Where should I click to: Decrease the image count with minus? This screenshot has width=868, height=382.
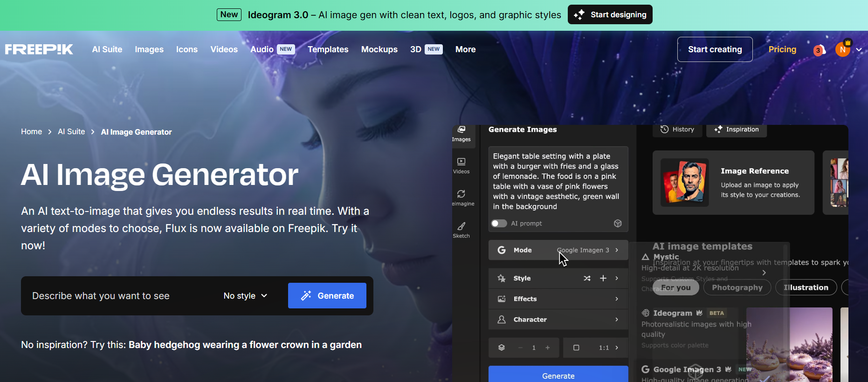[x=520, y=348]
